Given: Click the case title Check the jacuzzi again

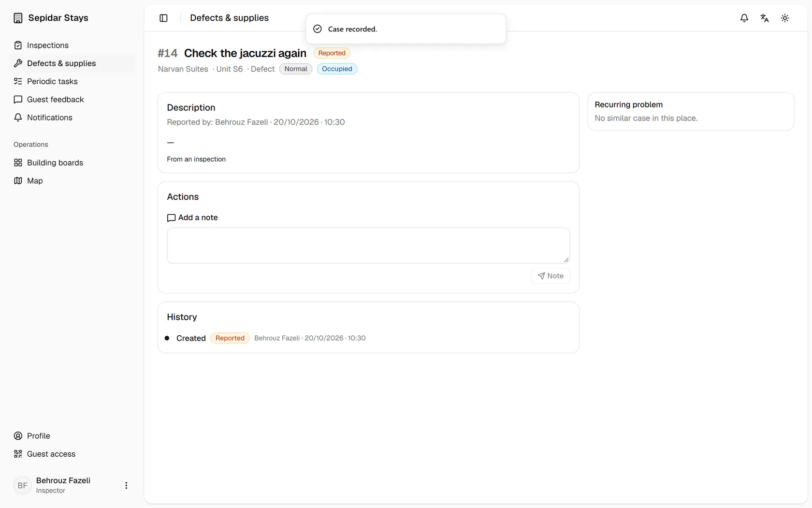Looking at the screenshot, I should (245, 53).
